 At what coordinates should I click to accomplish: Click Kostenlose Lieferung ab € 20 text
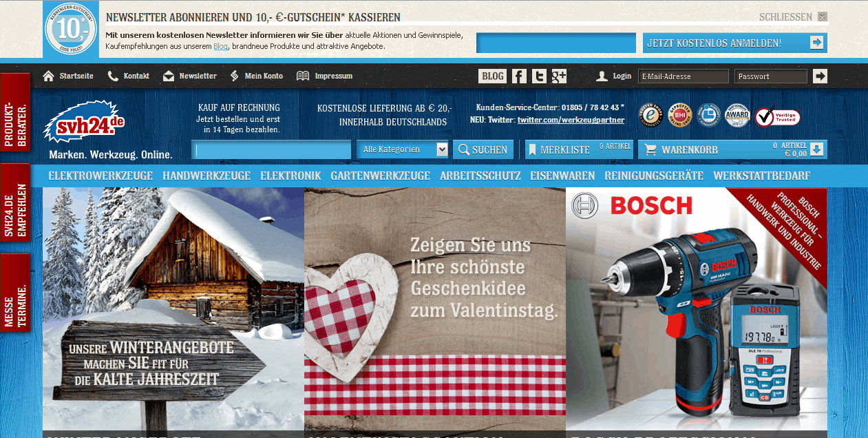[x=385, y=108]
